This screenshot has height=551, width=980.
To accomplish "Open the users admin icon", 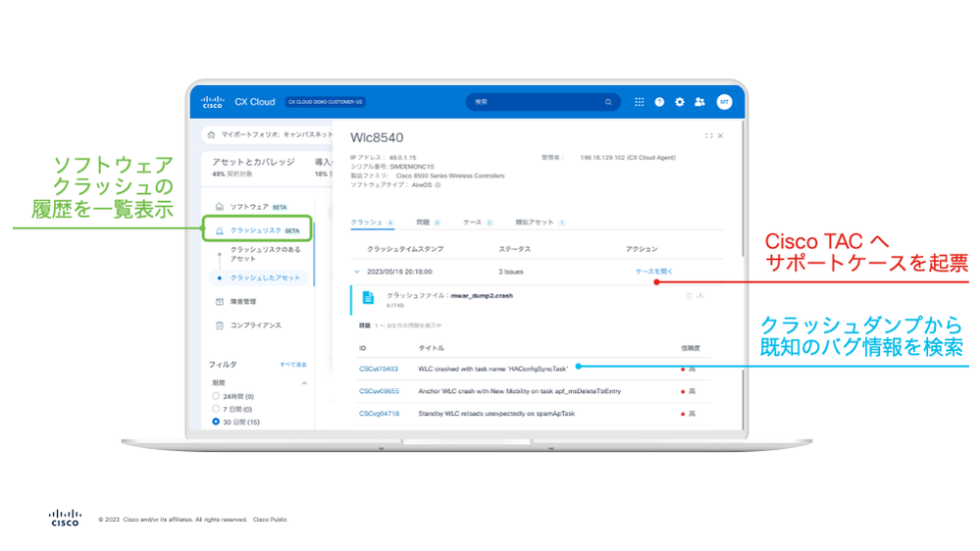I will (x=700, y=102).
